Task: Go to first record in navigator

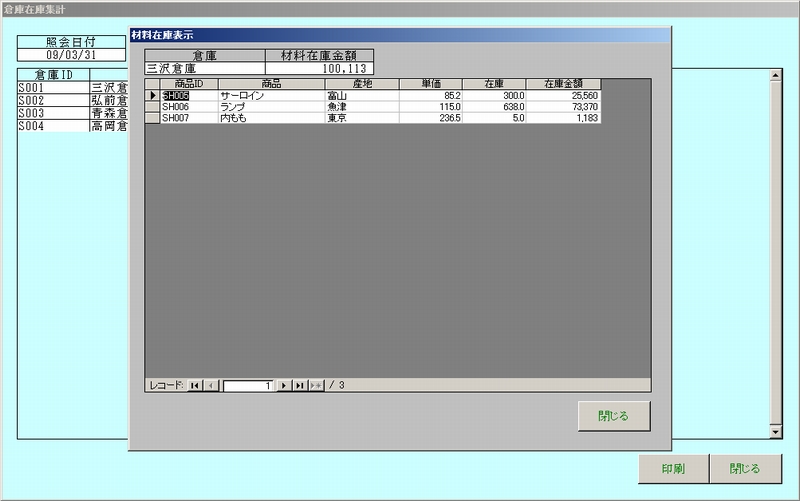Action: [x=195, y=385]
